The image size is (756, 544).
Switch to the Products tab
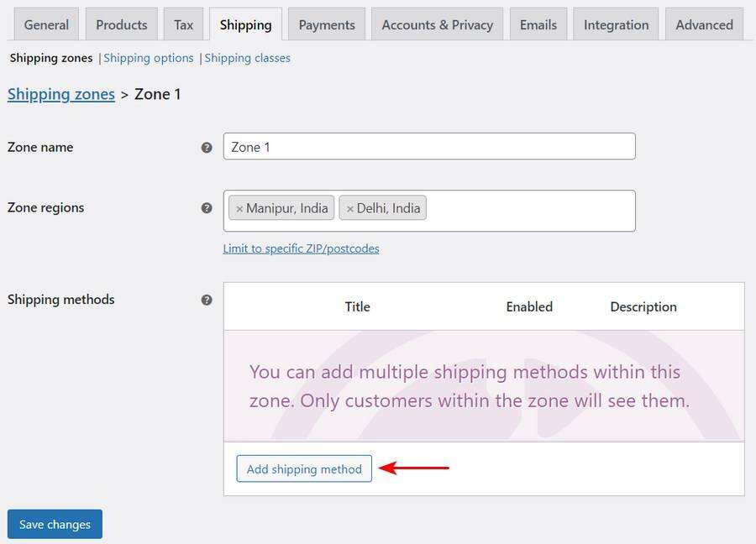(x=122, y=24)
